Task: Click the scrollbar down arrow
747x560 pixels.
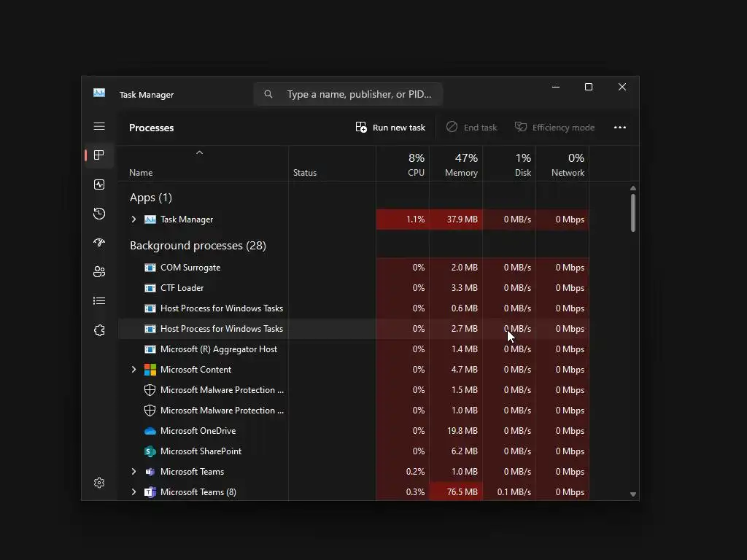Action: point(633,494)
